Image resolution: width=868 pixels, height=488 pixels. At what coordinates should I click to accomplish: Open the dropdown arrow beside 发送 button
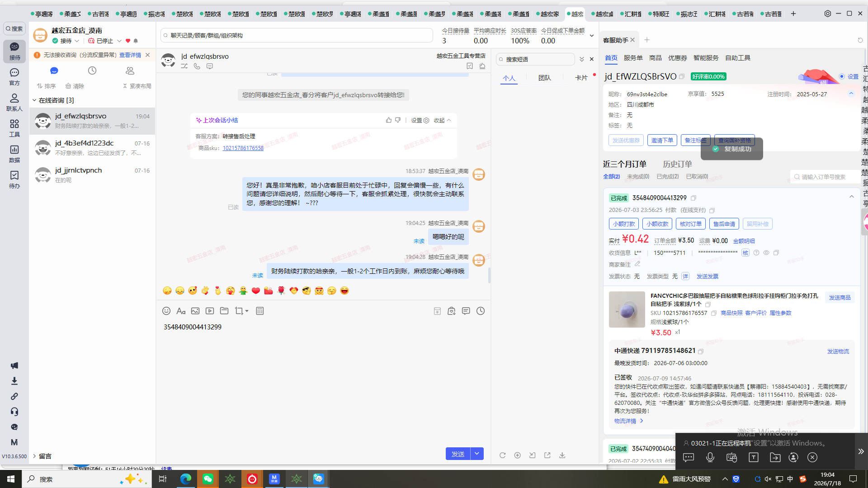click(477, 454)
